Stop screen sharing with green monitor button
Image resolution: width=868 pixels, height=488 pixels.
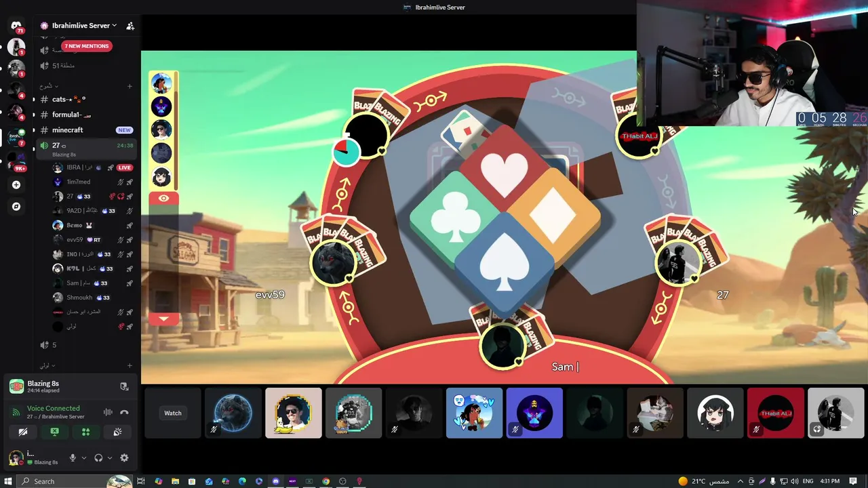[54, 432]
